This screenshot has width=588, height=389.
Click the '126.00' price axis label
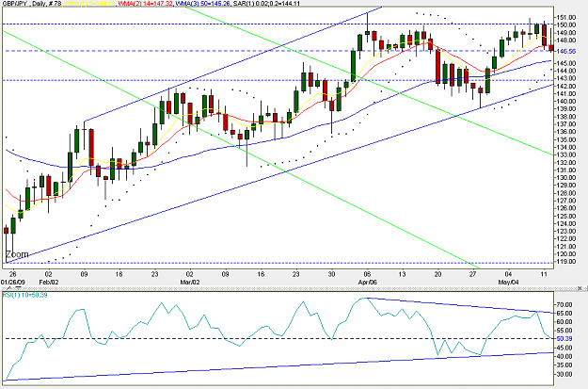pyautogui.click(x=566, y=208)
